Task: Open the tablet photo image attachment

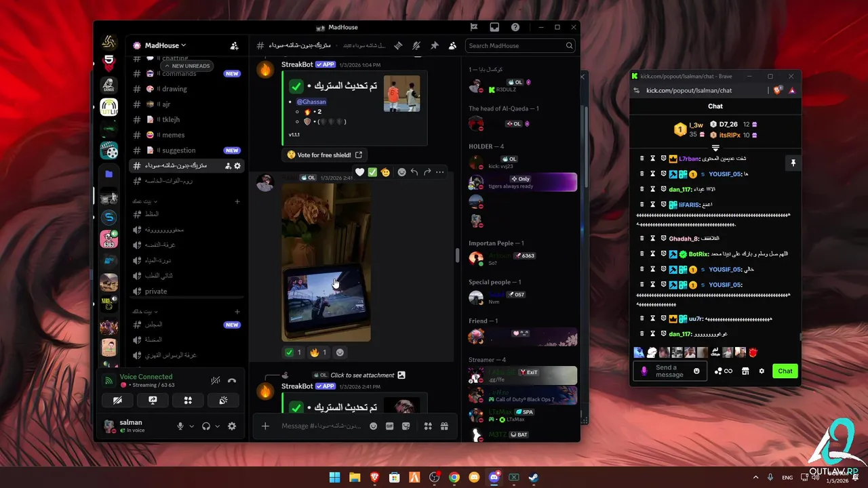Action: 326,262
